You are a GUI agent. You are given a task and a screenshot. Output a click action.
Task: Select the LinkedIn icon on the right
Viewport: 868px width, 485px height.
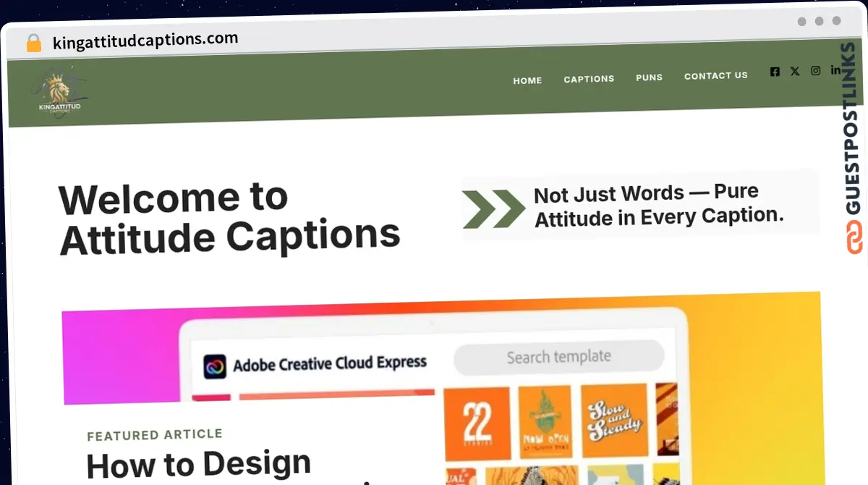(x=835, y=70)
